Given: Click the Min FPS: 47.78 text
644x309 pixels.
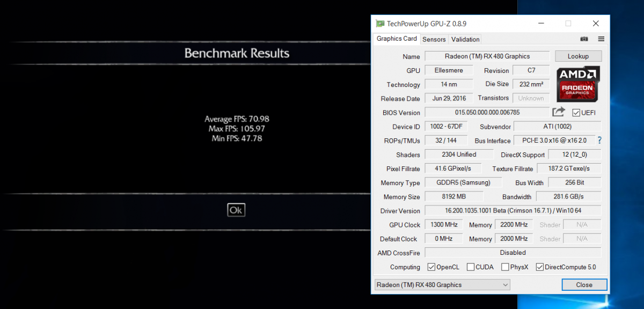Looking at the screenshot, I should 237,138.
